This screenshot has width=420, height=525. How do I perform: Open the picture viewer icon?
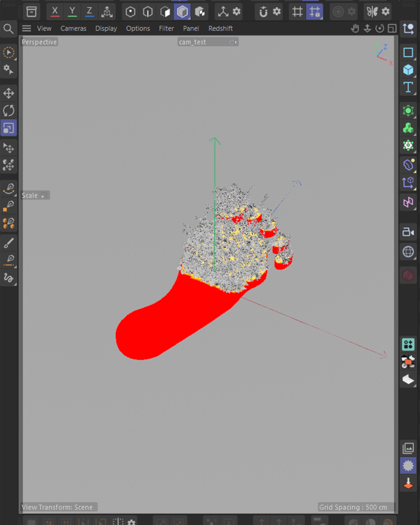point(408,448)
